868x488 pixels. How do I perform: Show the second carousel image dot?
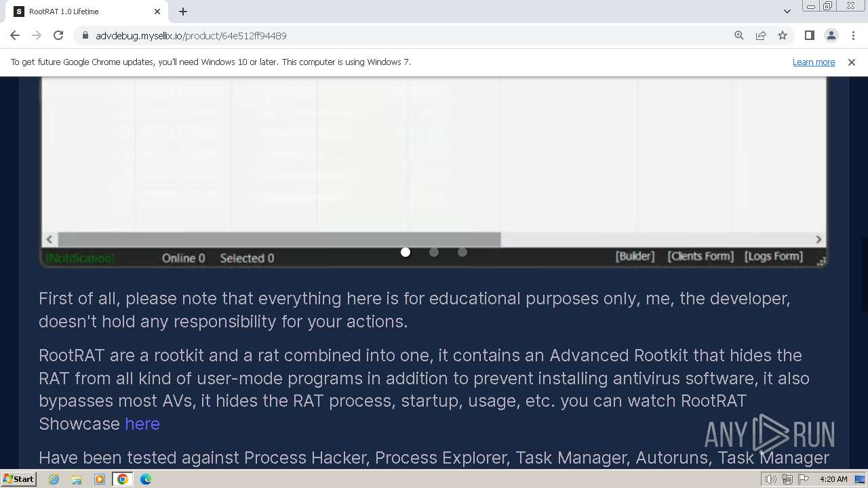pyautogui.click(x=434, y=252)
